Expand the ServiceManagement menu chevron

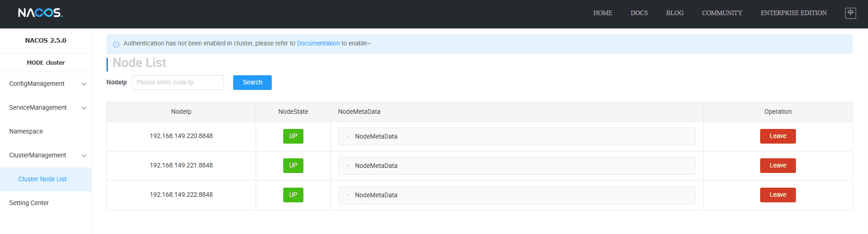(84, 108)
